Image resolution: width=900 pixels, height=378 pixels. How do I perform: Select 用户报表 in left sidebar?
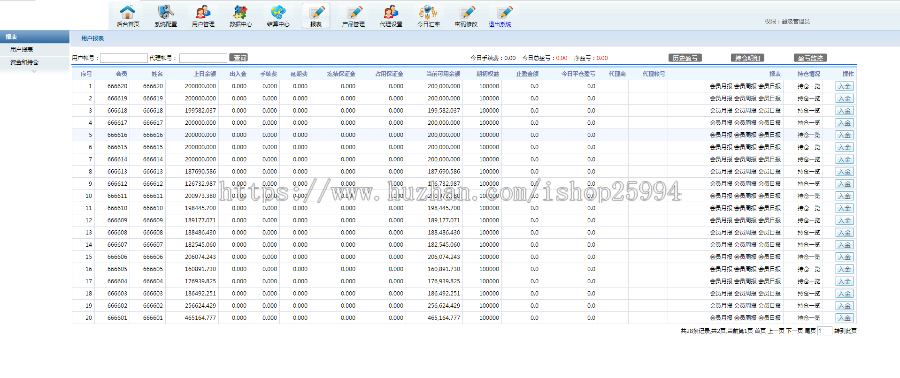point(21,49)
